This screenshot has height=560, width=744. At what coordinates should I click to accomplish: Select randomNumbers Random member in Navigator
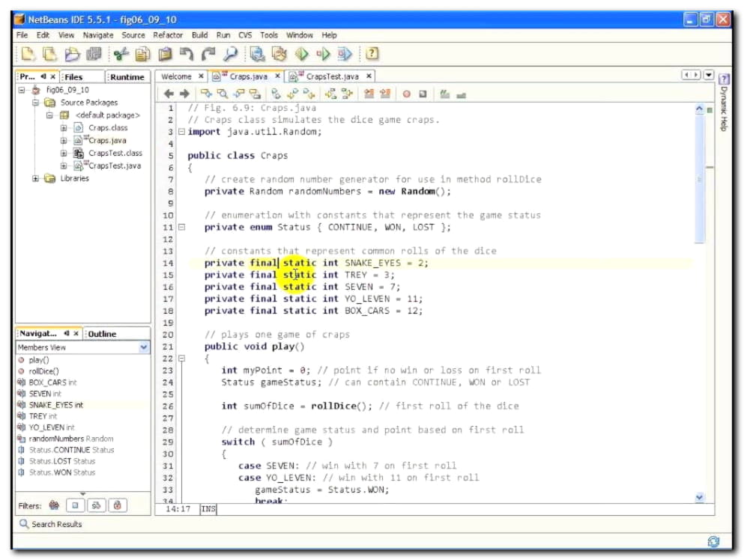(71, 439)
